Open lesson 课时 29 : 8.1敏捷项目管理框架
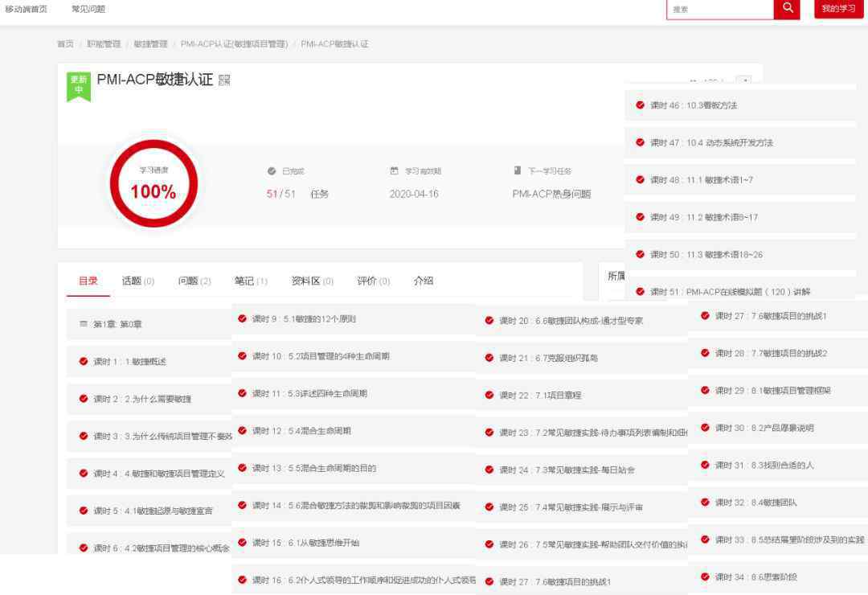 pyautogui.click(x=778, y=391)
